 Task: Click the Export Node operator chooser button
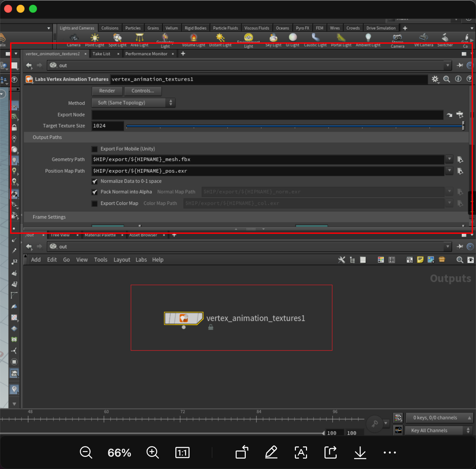[x=460, y=115]
